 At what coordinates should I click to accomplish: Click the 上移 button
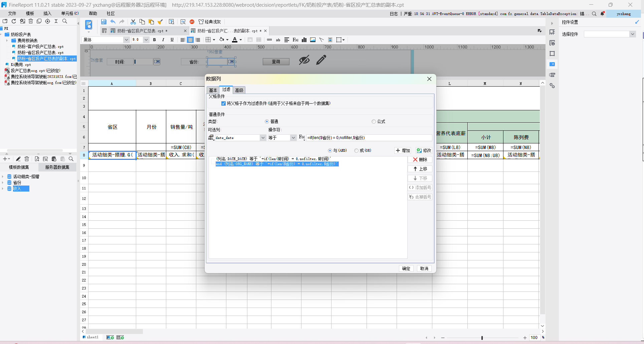[x=420, y=169]
